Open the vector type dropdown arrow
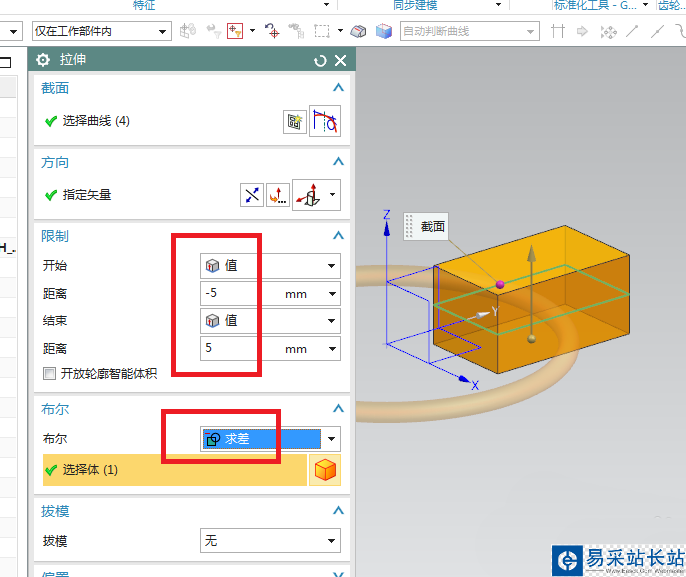Viewport: 686px width, 577px height. click(332, 195)
